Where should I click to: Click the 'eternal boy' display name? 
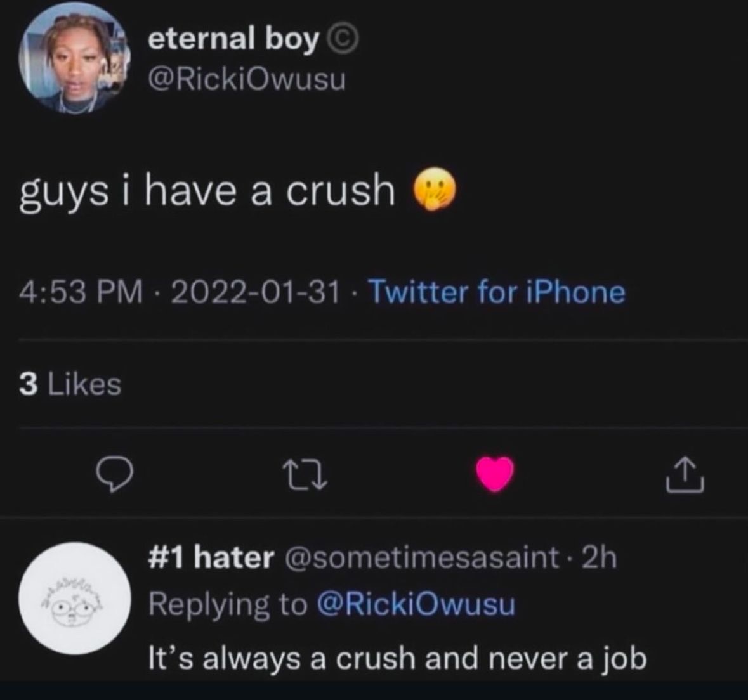(x=233, y=40)
